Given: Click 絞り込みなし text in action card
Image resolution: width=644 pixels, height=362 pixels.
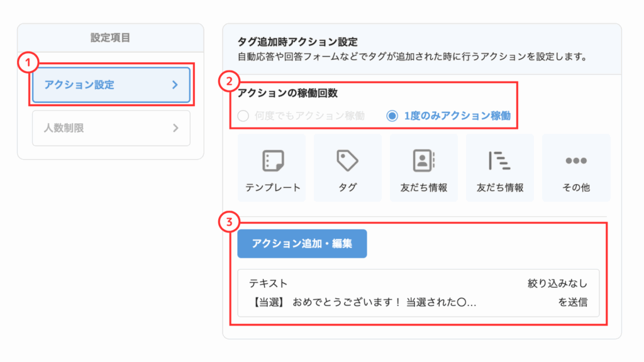Looking at the screenshot, I should click(557, 283).
